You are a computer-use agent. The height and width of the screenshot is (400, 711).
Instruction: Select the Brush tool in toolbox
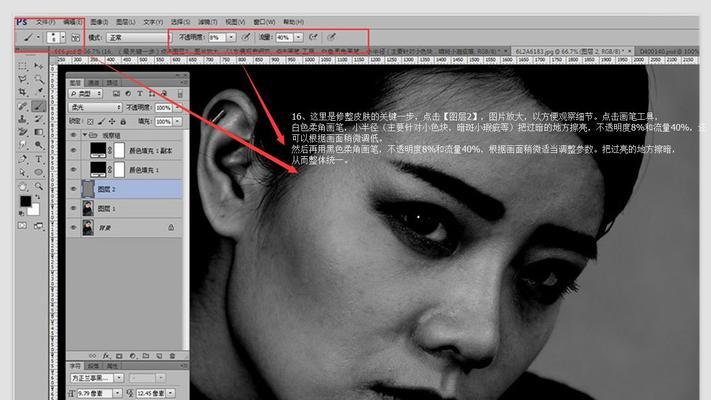(39, 106)
